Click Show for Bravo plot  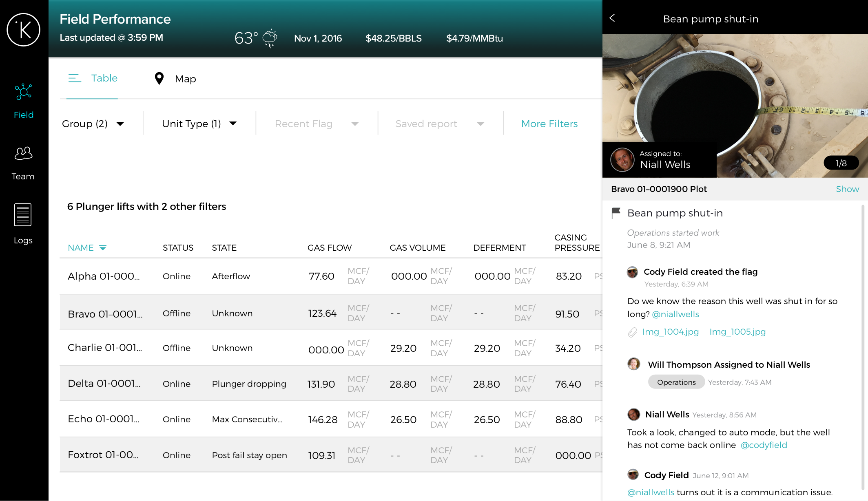(x=847, y=189)
